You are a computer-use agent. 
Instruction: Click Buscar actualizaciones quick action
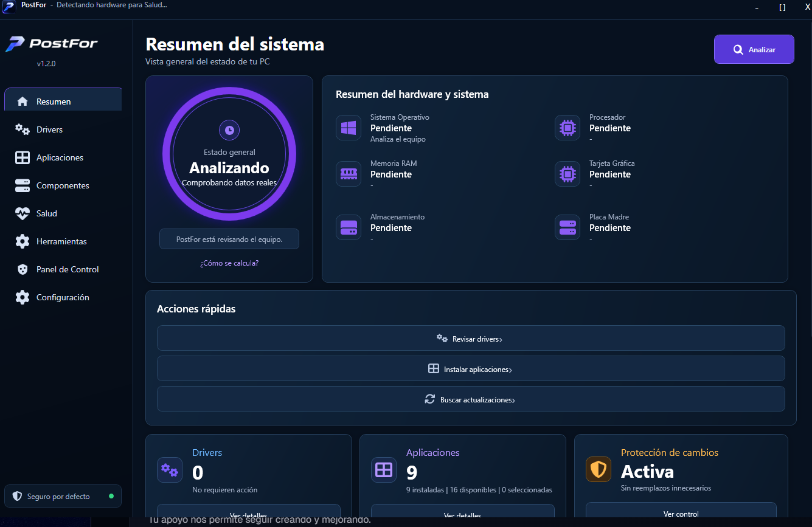(471, 399)
